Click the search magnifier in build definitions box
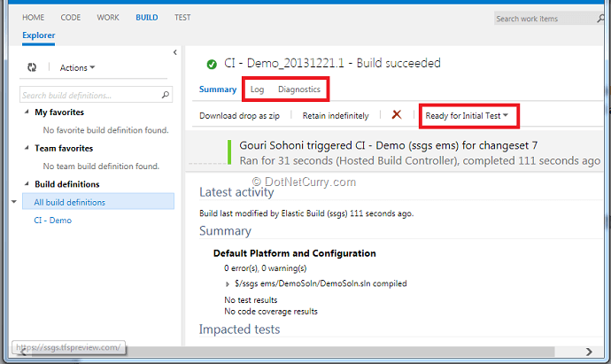The image size is (611, 364). (x=166, y=95)
